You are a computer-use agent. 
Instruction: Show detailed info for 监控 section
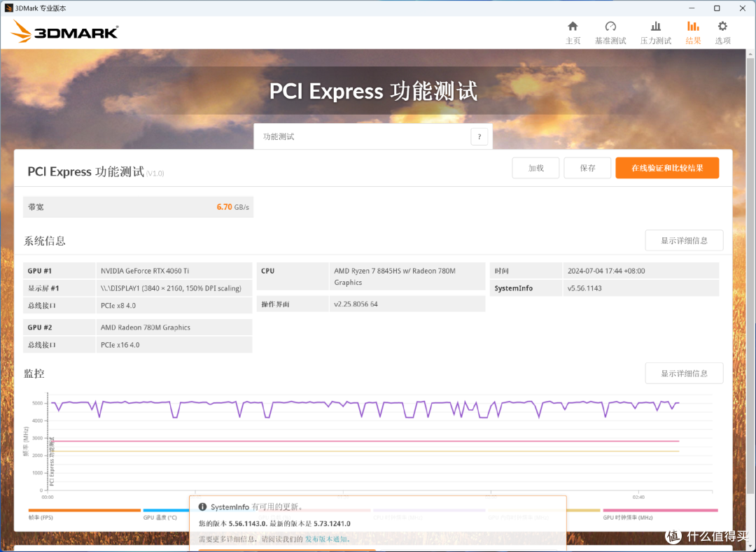[x=684, y=374]
